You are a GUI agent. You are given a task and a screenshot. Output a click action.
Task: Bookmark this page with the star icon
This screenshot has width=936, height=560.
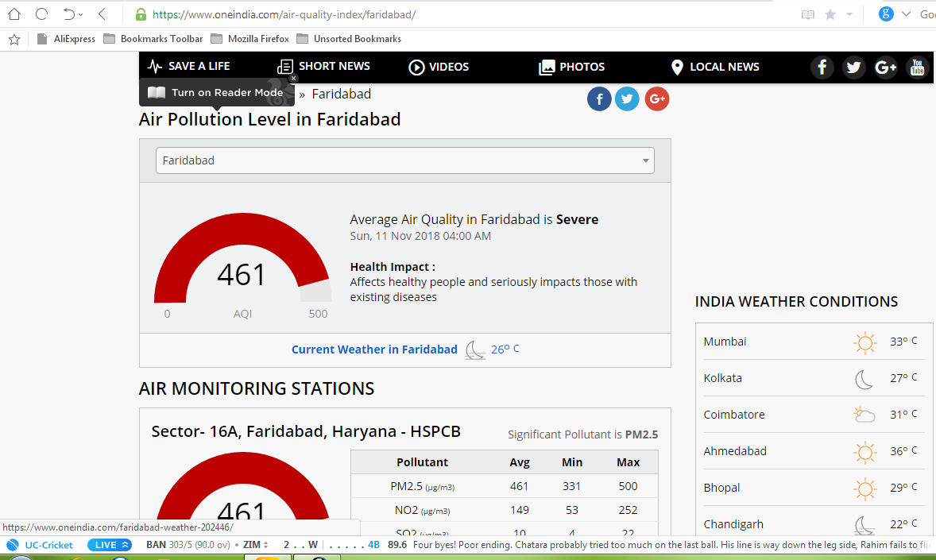(830, 15)
